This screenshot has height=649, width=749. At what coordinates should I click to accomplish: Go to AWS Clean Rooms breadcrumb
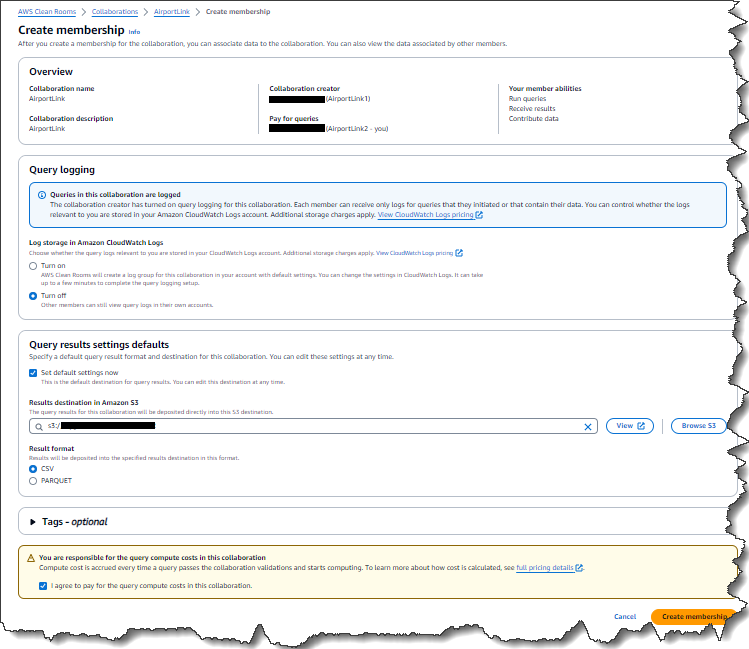click(x=49, y=11)
